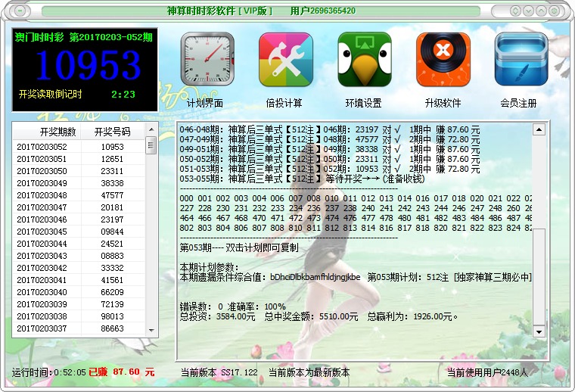Image resolution: width=575 pixels, height=392 pixels.
Task: Click the down-chevron button in the title bar
Action: [x=528, y=11]
